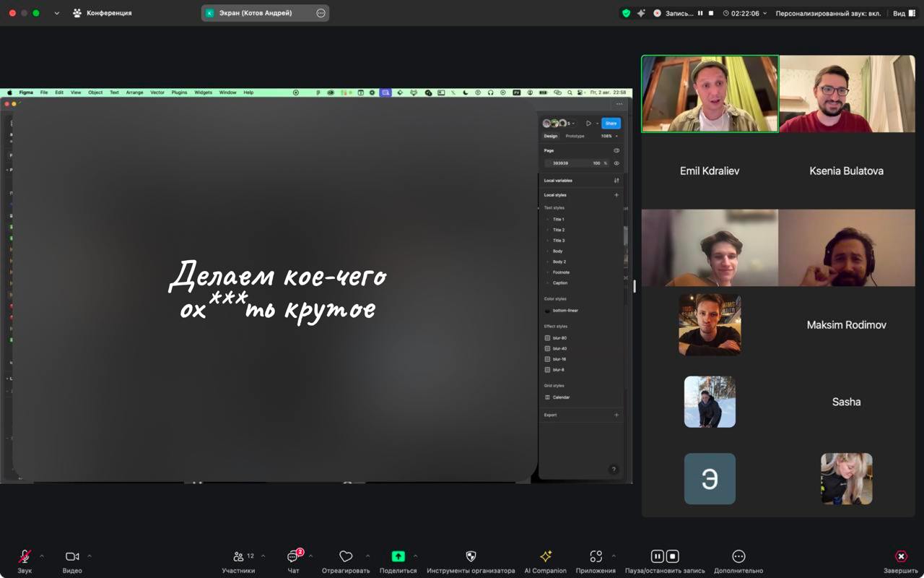The image size is (924, 578).
Task: Click the Завершить end meeting button
Action: coord(900,557)
